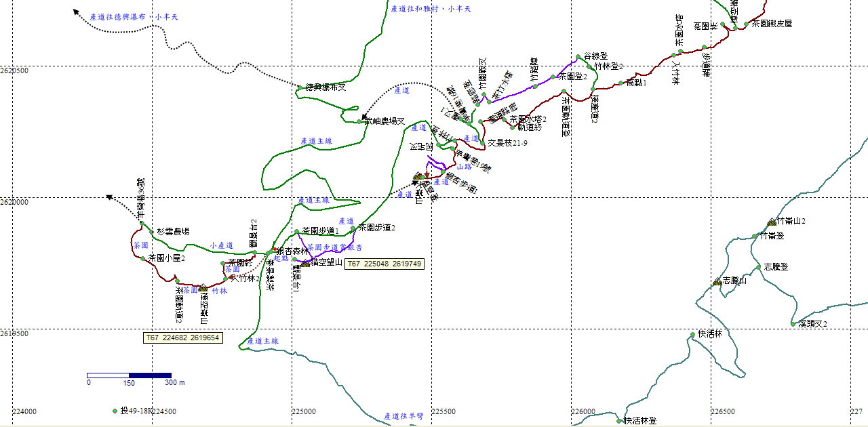Select the 志騰山 summit marker
Viewport: 868px width, 427px height.
click(x=717, y=281)
